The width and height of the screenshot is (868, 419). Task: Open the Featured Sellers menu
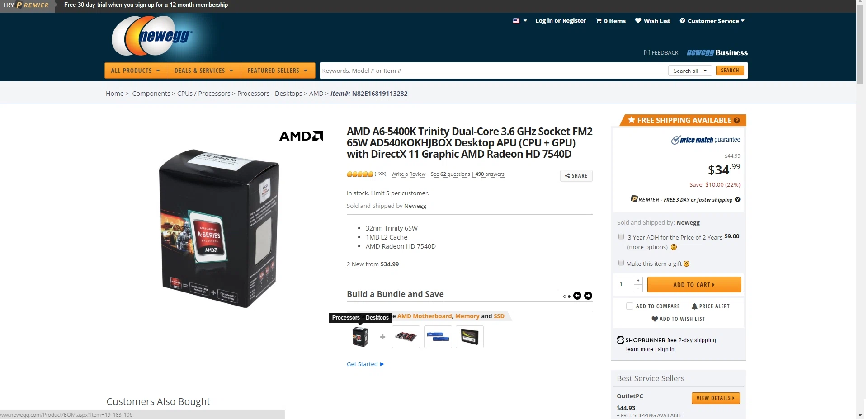click(278, 71)
